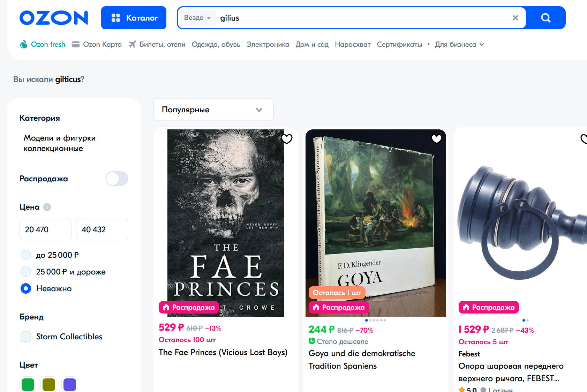587x392 pixels.
Task: Go to Дом и сад section
Action: point(312,44)
